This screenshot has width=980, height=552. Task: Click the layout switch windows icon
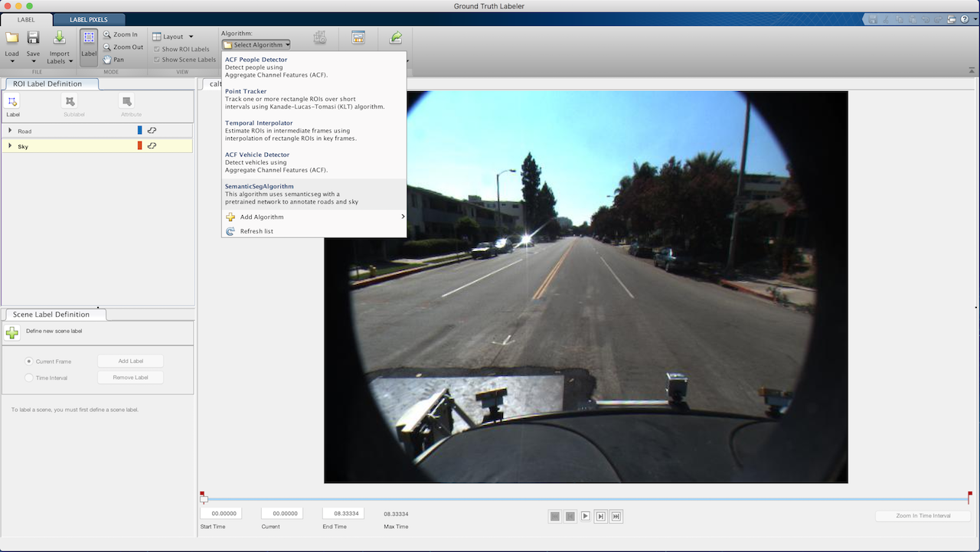click(951, 19)
